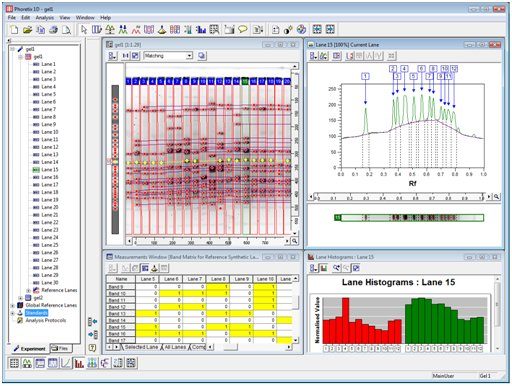Viewport: 512px width, 386px height.
Task: Click the Lane 15 gel strip thumbnail
Action: (409, 218)
